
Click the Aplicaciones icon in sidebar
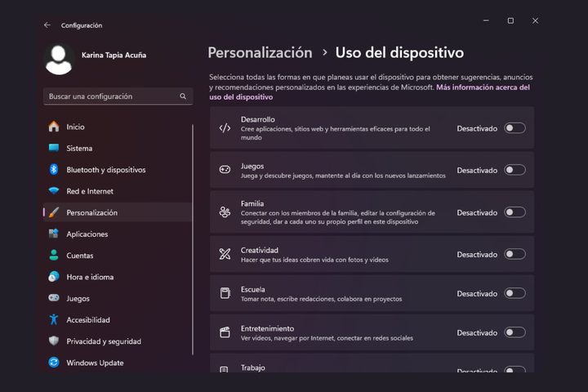point(54,234)
